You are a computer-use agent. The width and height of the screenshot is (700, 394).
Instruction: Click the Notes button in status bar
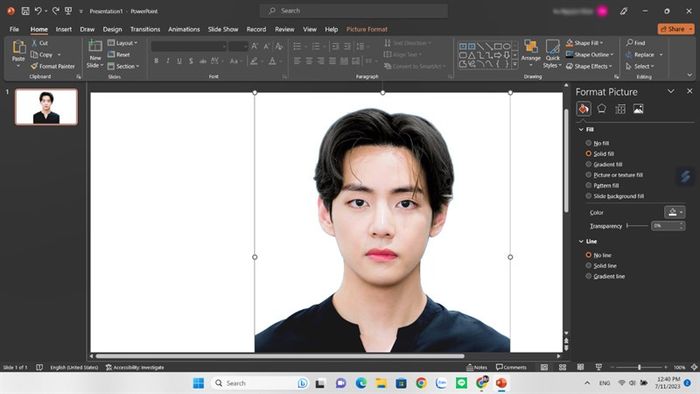tap(477, 367)
